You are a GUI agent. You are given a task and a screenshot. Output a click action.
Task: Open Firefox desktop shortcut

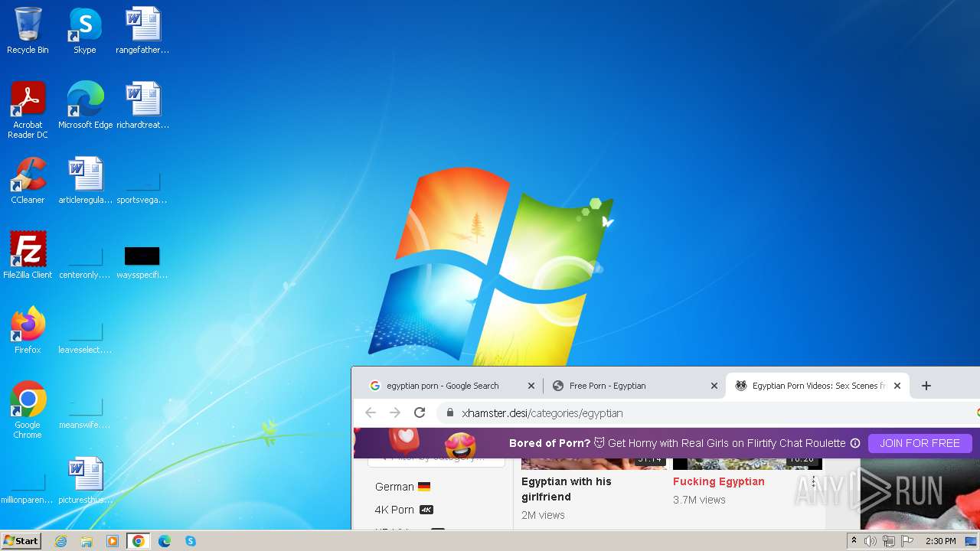pos(28,331)
